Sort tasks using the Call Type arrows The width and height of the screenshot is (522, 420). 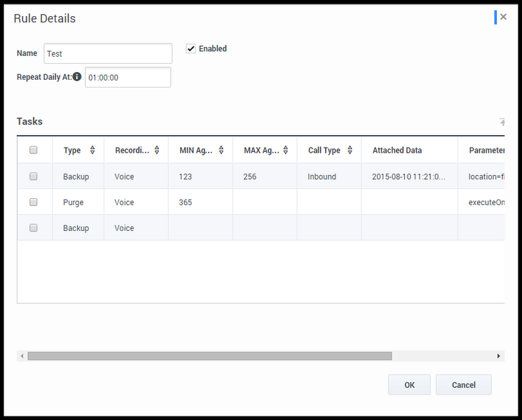pyautogui.click(x=350, y=150)
